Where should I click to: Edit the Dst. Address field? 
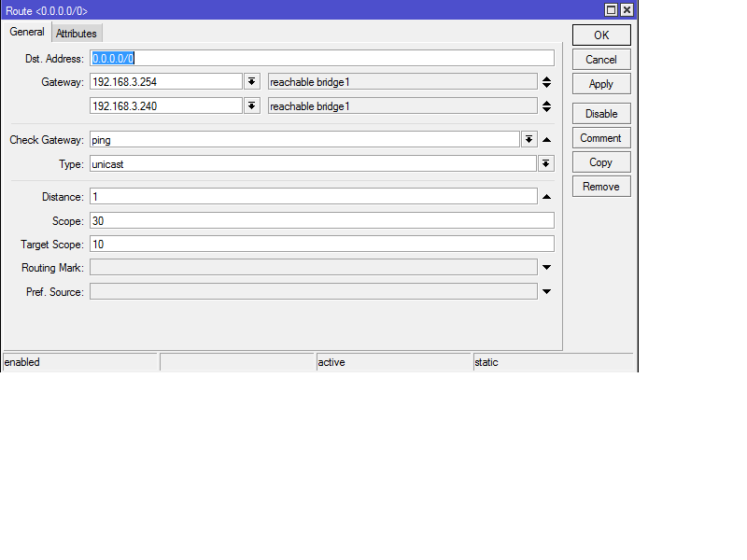(x=321, y=58)
